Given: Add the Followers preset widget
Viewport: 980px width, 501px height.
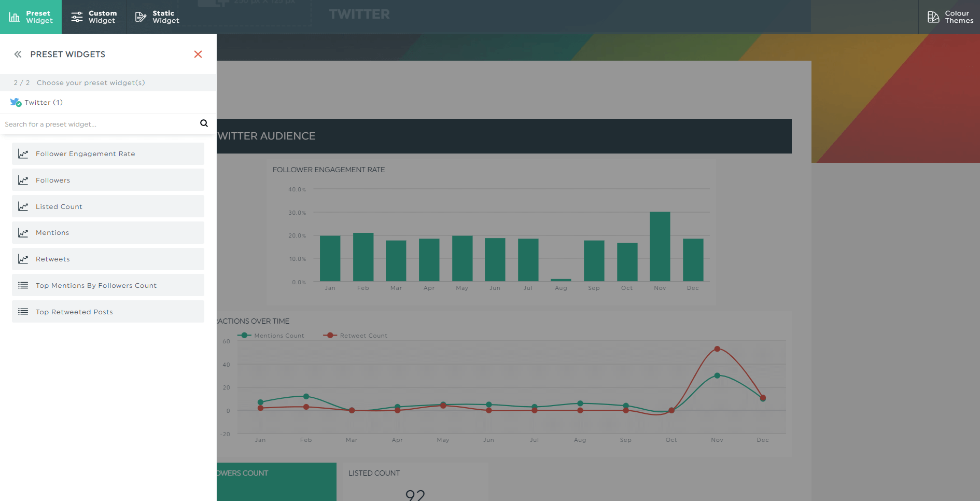Looking at the screenshot, I should [108, 180].
